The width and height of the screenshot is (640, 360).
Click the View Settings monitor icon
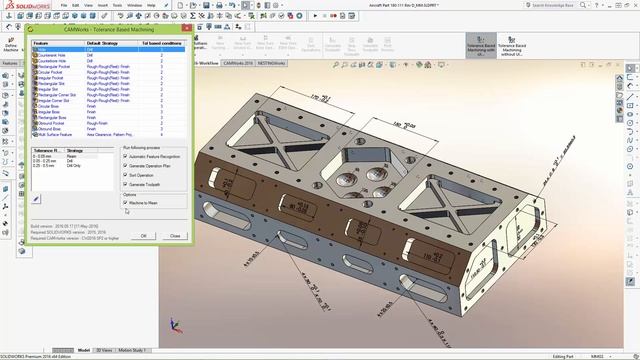pyautogui.click(x=441, y=64)
